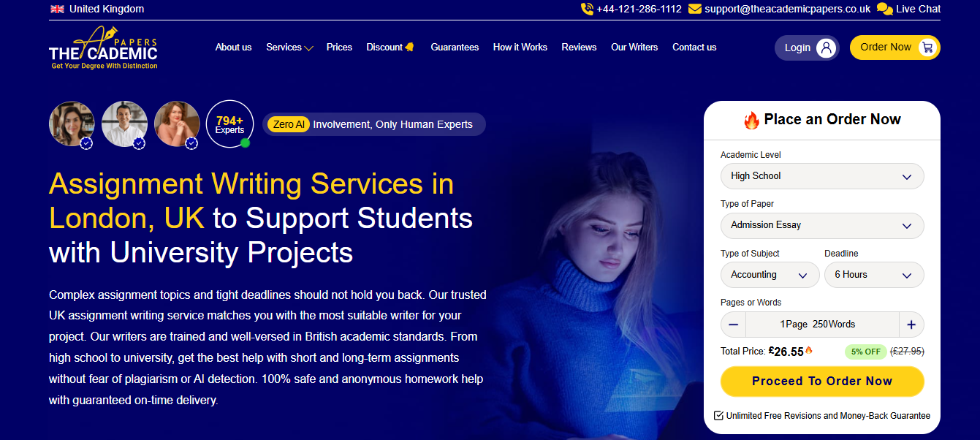The image size is (980, 440).
Task: Open Live Chat via the chat bubbles icon
Action: (884, 9)
